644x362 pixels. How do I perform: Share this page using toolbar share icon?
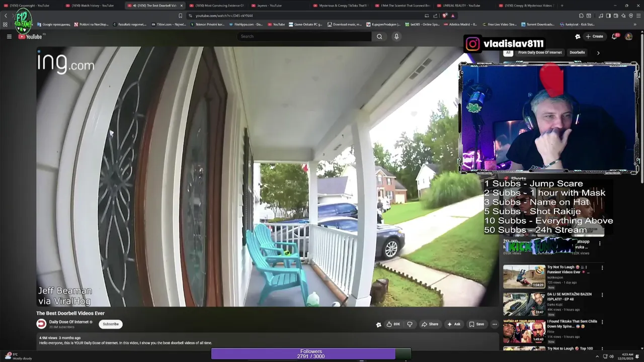pyautogui.click(x=435, y=16)
